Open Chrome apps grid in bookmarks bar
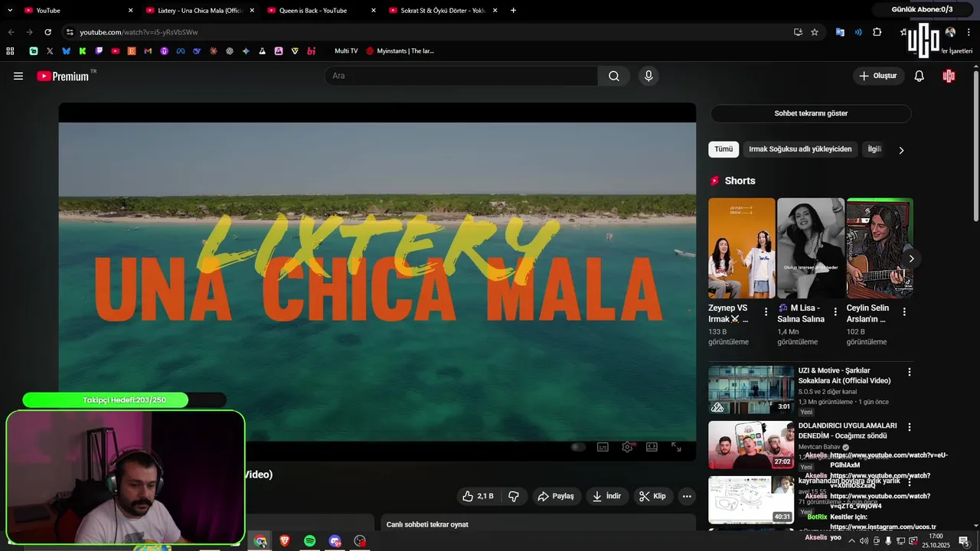Screen dimensions: 980x551 tap(10, 51)
